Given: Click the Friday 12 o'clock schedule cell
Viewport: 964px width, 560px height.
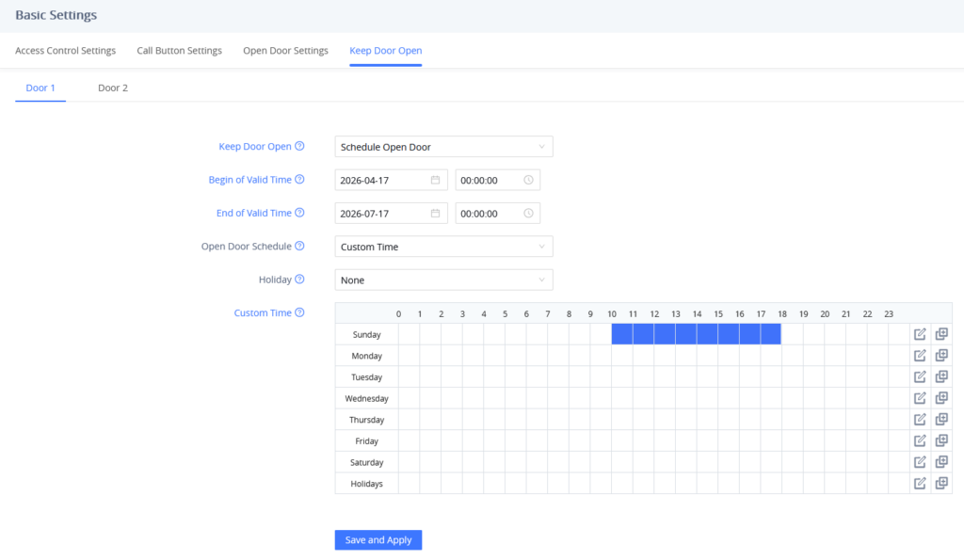Looking at the screenshot, I should click(x=665, y=440).
